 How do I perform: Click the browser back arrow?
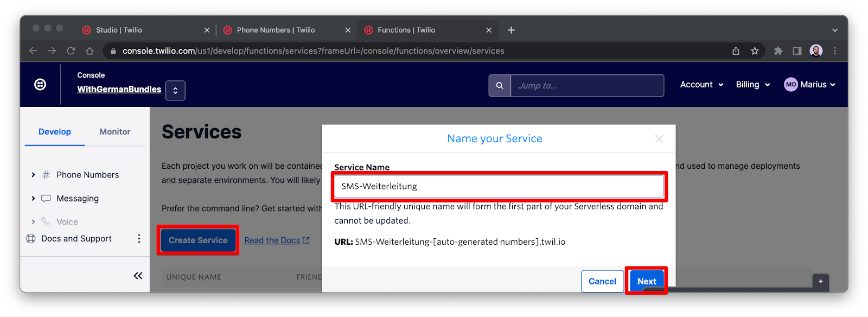point(33,51)
